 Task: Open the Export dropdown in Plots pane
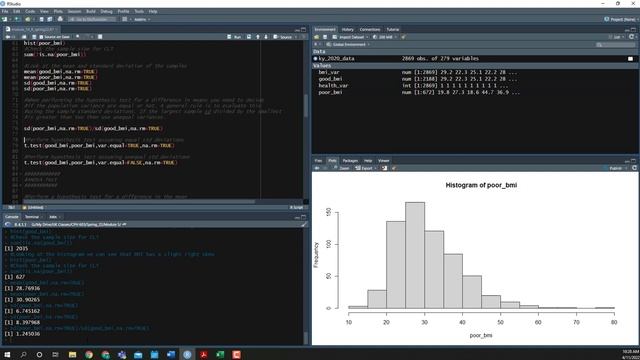(366, 168)
